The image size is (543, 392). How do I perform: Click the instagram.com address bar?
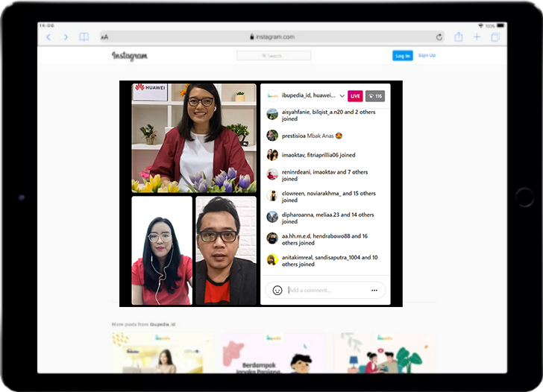click(272, 37)
